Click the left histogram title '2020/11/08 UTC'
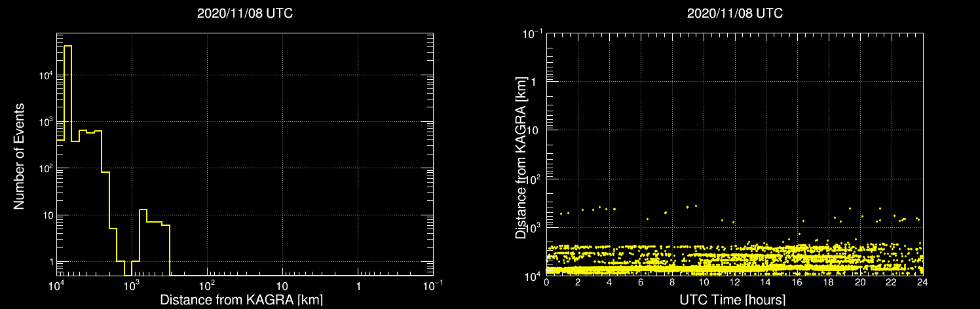This screenshot has width=980, height=309. coord(245,14)
